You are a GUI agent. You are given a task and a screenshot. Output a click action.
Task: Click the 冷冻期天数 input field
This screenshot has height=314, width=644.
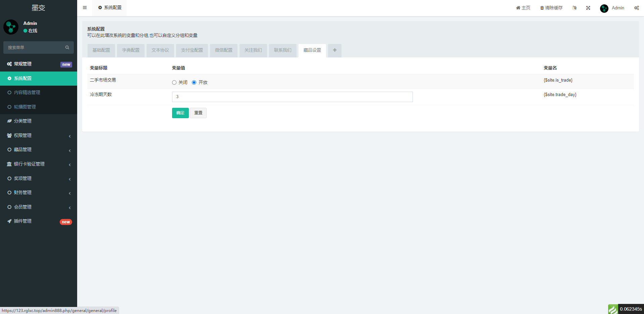[292, 97]
